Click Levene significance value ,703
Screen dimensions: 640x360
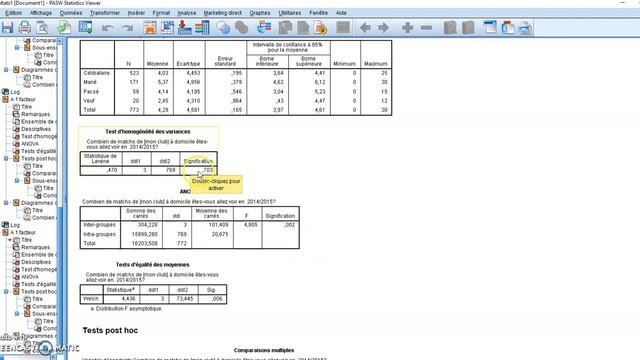coord(208,170)
